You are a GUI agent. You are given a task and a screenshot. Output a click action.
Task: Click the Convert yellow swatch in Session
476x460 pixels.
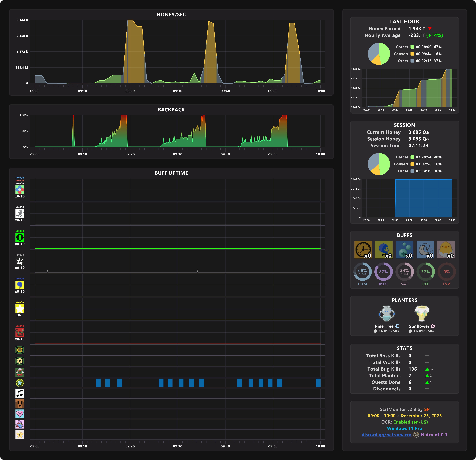coord(412,164)
